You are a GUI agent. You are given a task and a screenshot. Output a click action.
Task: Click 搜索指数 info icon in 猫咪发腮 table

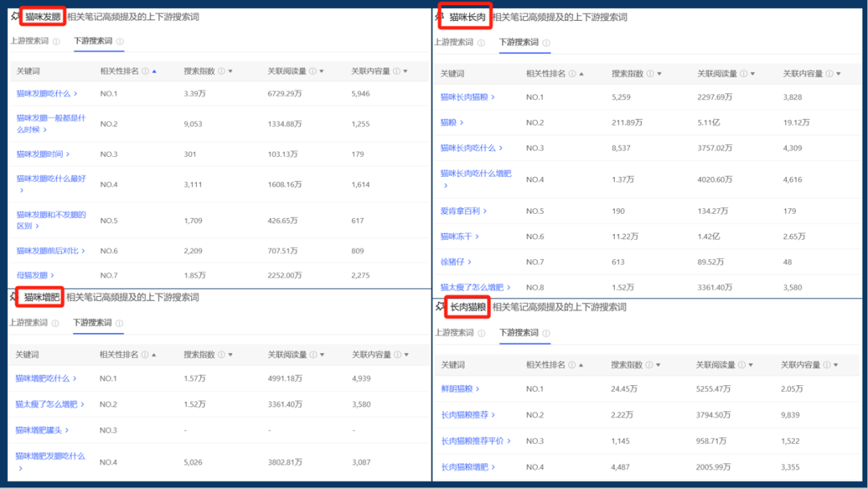coord(222,72)
